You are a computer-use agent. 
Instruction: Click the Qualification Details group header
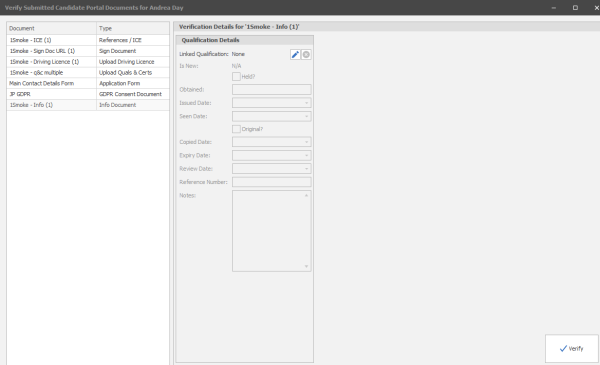pos(245,40)
